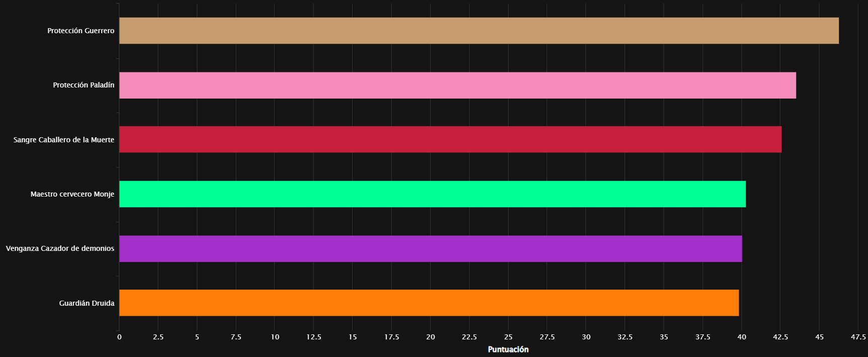Select the Sangre Caballero de la Muerte red bar

(450, 139)
